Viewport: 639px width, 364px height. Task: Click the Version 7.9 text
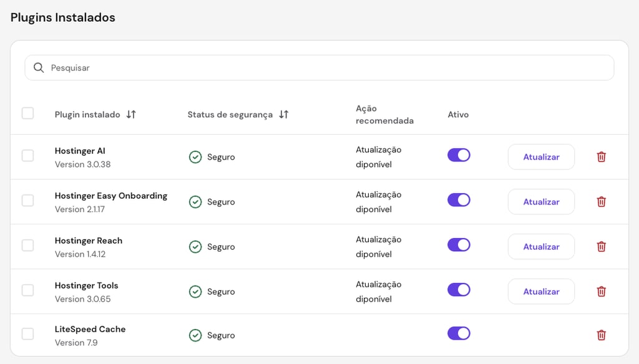tap(76, 342)
